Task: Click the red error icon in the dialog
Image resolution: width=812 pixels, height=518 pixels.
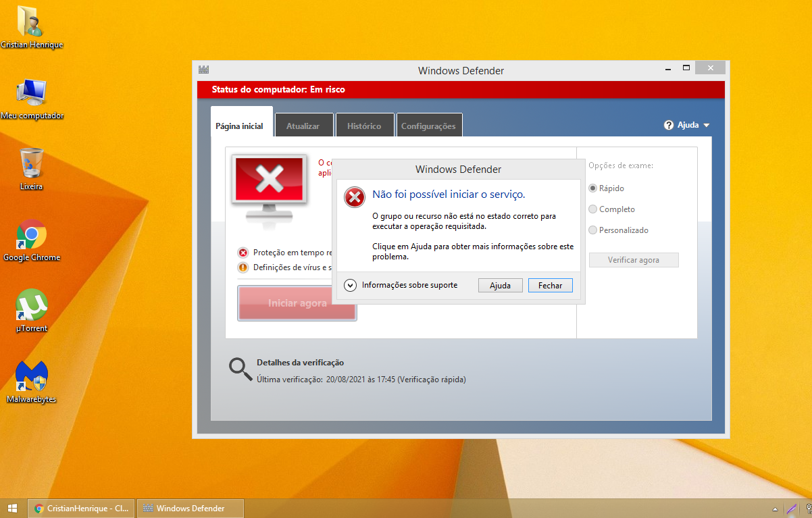Action: (355, 197)
